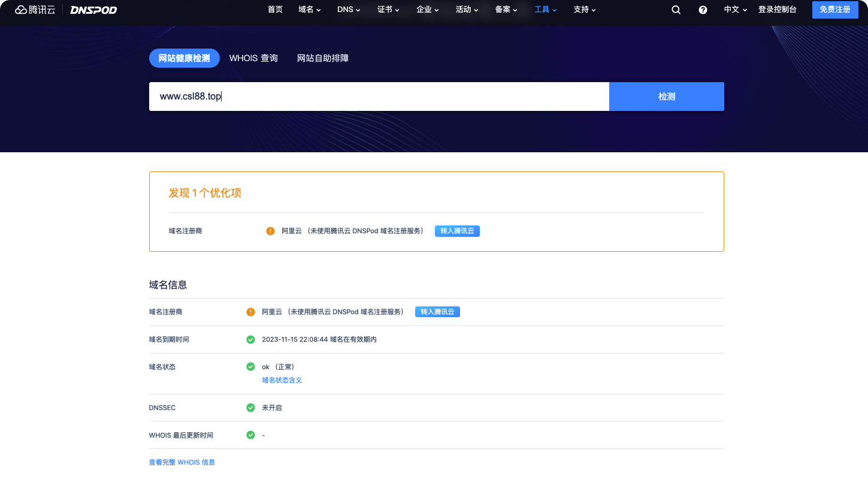This screenshot has height=485, width=868.
Task: Click 免费注册 sign-up button
Action: [x=835, y=10]
